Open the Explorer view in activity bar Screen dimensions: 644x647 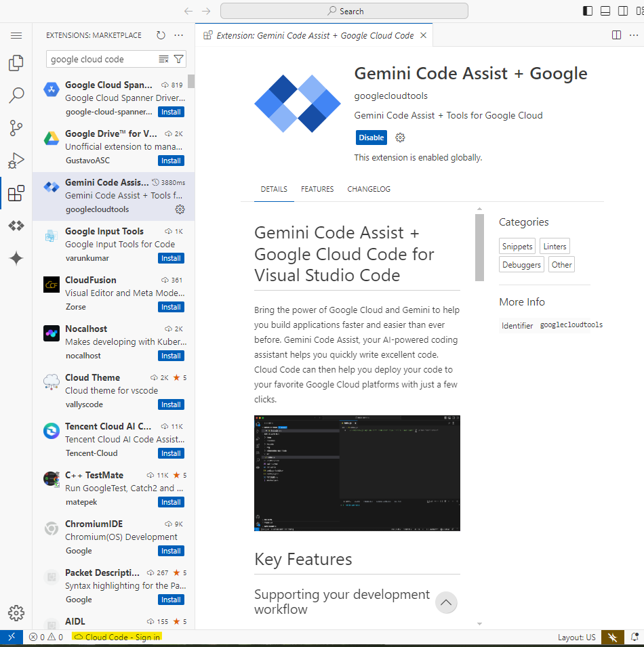coord(16,63)
